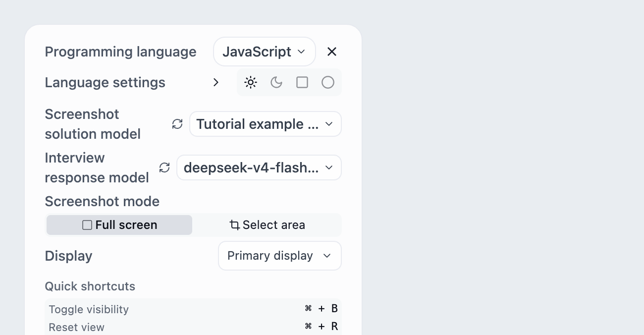Click the Interview response model label
Screen dimensions: 644x335
click(97, 167)
